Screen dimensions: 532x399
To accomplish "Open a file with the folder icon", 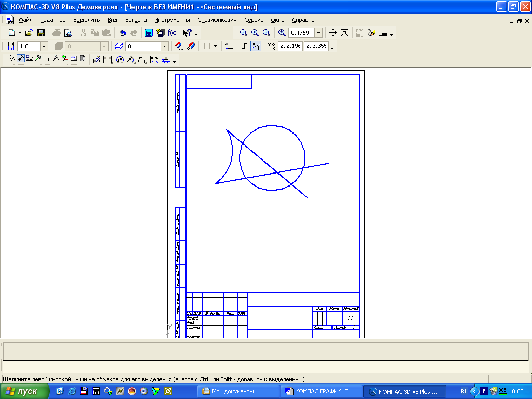I will pos(29,33).
